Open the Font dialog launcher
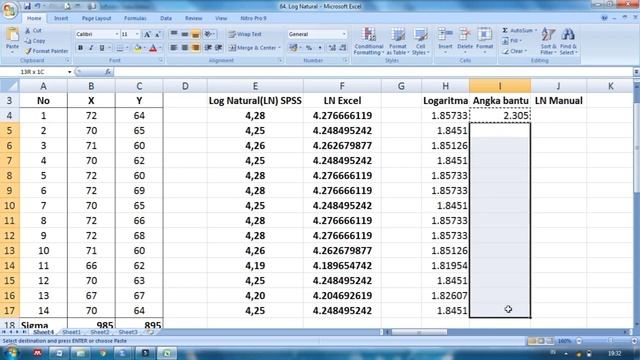This screenshot has width=640, height=360. 161,60
